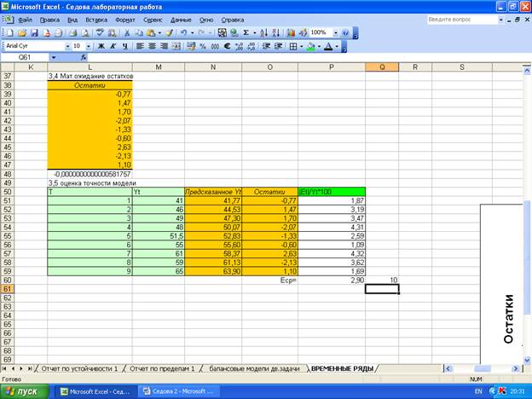Open the Данные menu
Screen dimensions: 532x399
181,20
